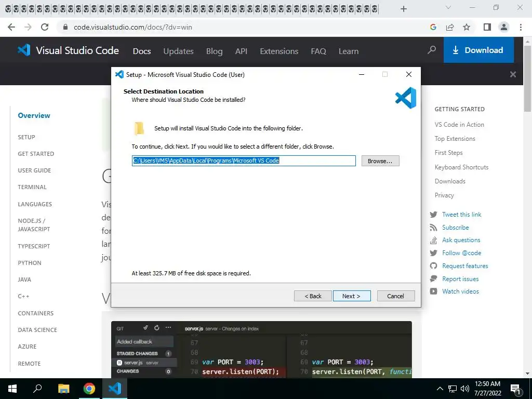The width and height of the screenshot is (532, 399).
Task: Open the VS Code in Action link
Action: pyautogui.click(x=459, y=125)
